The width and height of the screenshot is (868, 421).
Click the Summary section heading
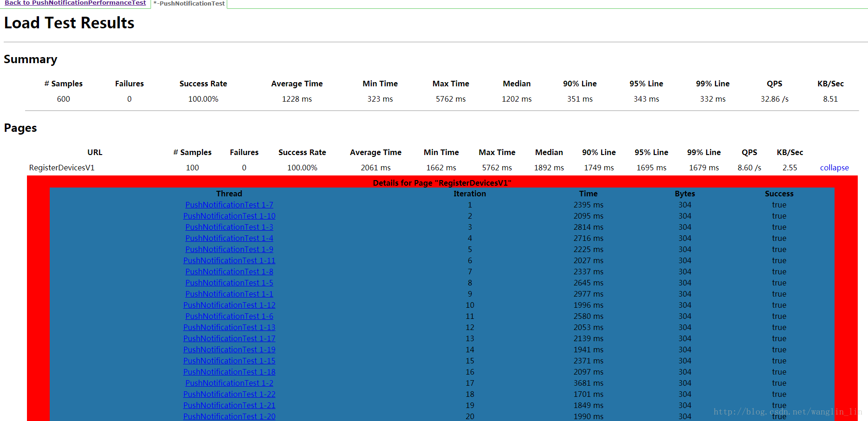(31, 59)
